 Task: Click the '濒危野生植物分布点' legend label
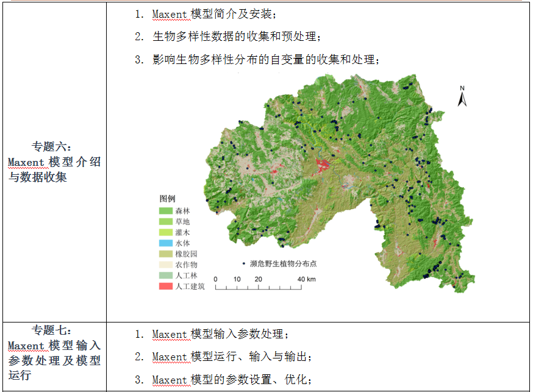(x=283, y=263)
